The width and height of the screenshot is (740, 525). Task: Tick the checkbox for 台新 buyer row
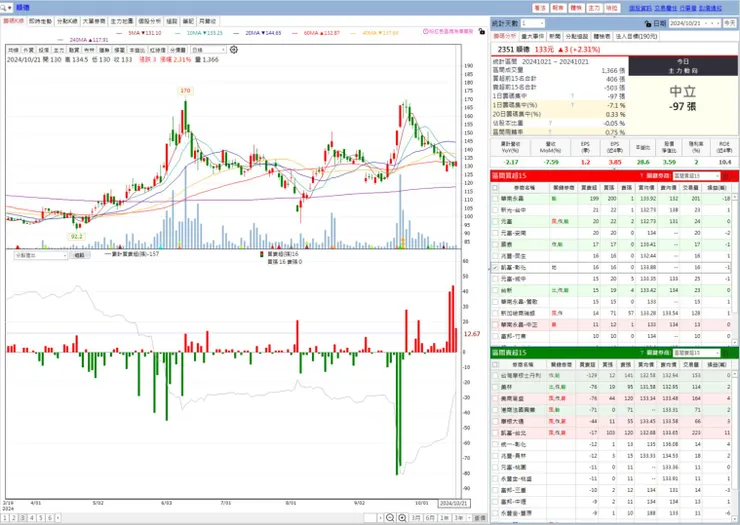pos(495,290)
